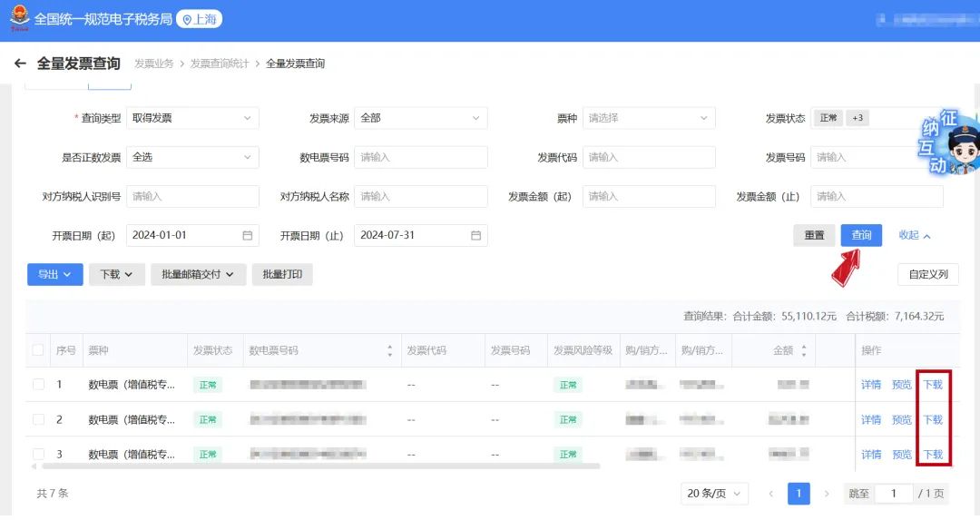Image resolution: width=980 pixels, height=520 pixels.
Task: Focus the 发票金额（止） input field
Action: coord(877,196)
